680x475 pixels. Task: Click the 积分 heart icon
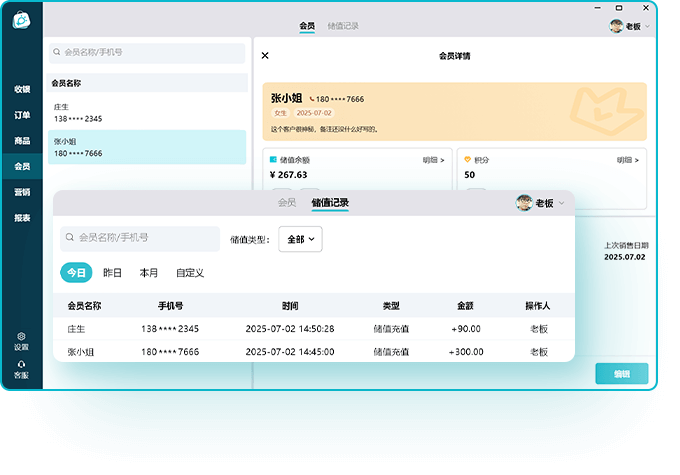(468, 160)
